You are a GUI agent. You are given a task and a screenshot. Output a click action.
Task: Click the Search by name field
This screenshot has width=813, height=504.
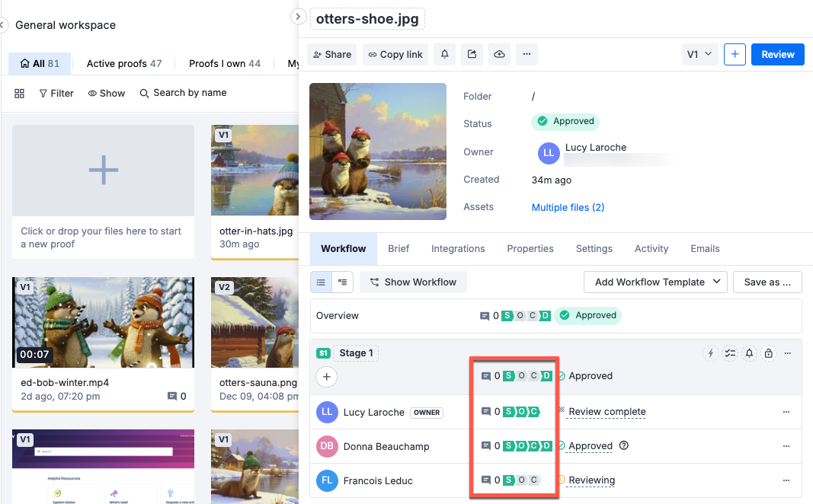coord(189,93)
